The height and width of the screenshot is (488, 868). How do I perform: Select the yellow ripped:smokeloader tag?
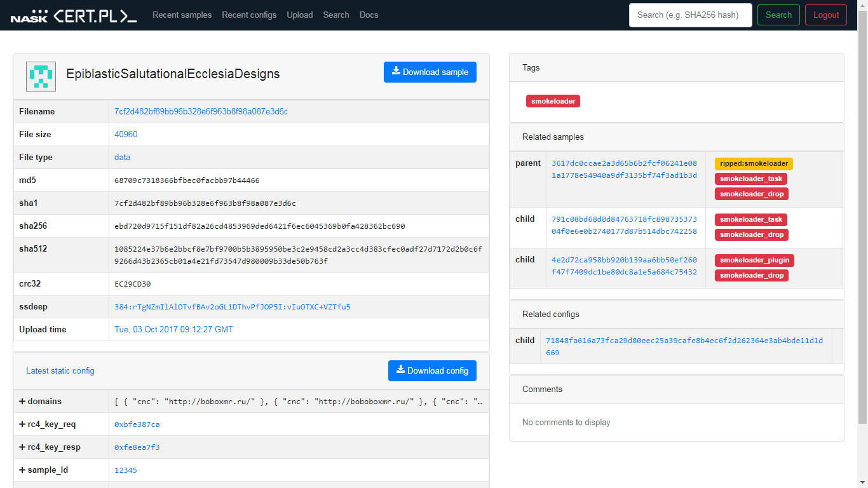click(754, 163)
